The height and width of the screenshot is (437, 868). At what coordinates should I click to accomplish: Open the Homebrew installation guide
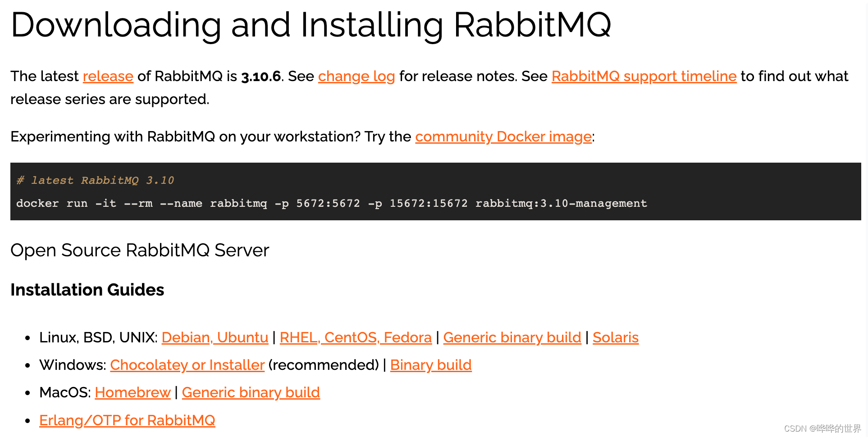(x=132, y=393)
